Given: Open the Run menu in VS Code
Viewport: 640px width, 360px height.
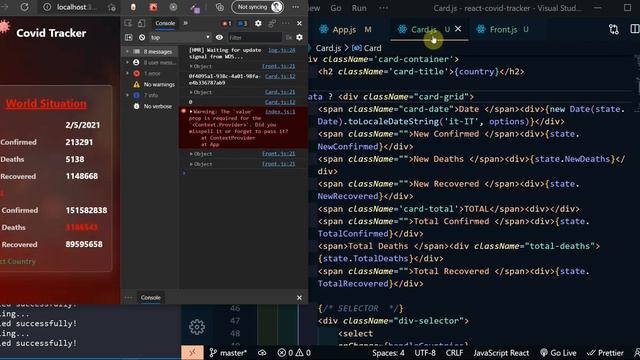Looking at the screenshot, I should pos(359,8).
